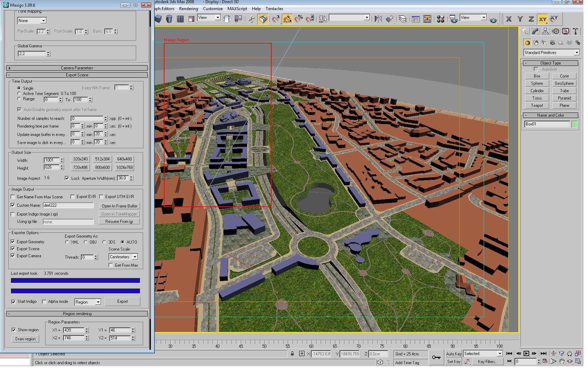Toggle the Angle Snap icon

[287, 19]
